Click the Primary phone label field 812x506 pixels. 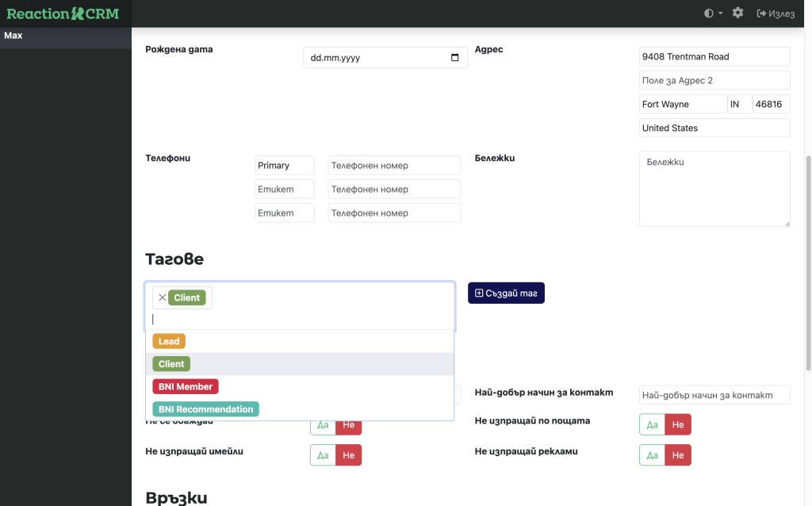285,165
